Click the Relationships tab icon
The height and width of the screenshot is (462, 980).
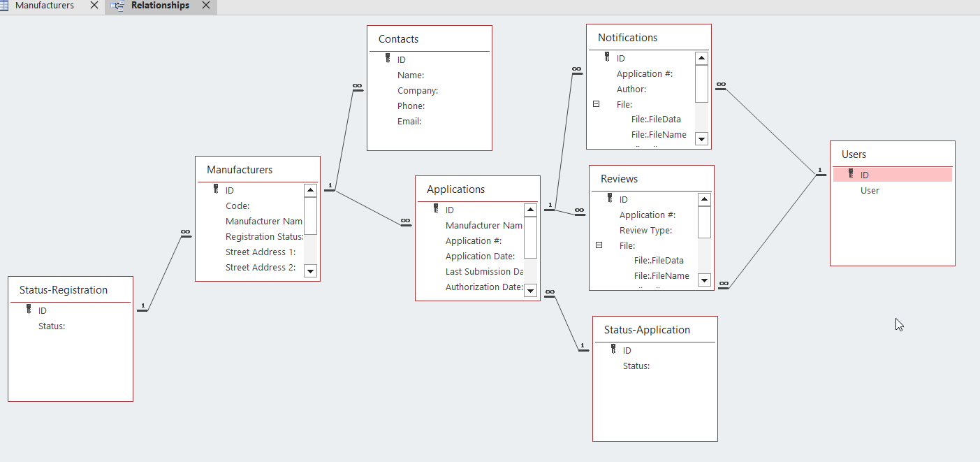118,6
